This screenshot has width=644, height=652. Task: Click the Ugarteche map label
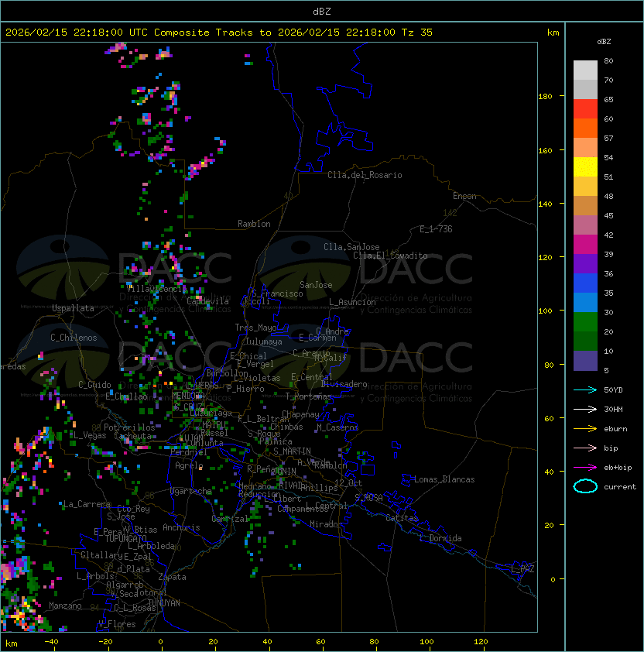(x=191, y=491)
